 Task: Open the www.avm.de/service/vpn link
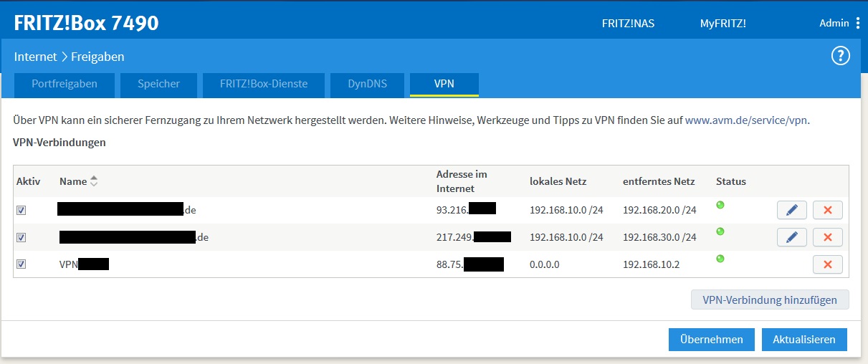coord(747,120)
